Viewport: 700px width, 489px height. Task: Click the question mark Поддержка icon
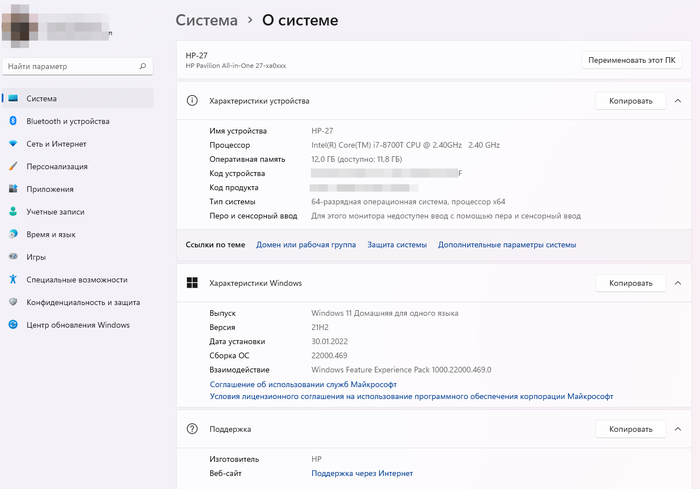[x=192, y=429]
